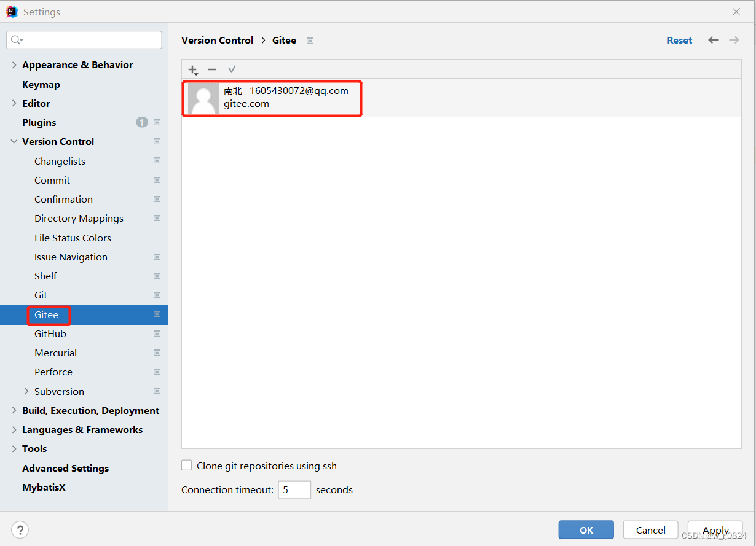This screenshot has height=546, width=756.
Task: Click project settings icon next to Gitee
Action: click(x=157, y=314)
